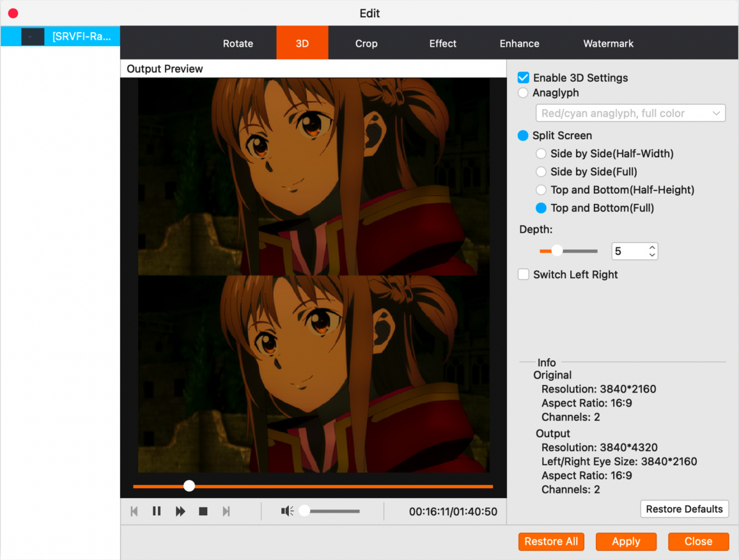The height and width of the screenshot is (560, 739).
Task: Choose Side by Side(Half-Width) mode
Action: [541, 153]
